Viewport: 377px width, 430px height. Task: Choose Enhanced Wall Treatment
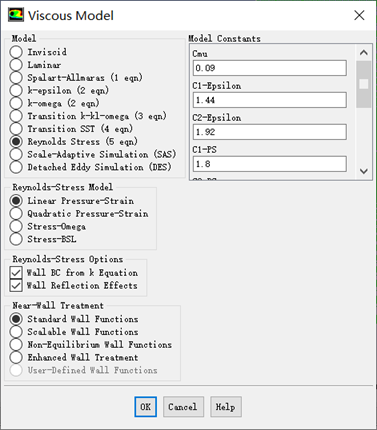(16, 357)
